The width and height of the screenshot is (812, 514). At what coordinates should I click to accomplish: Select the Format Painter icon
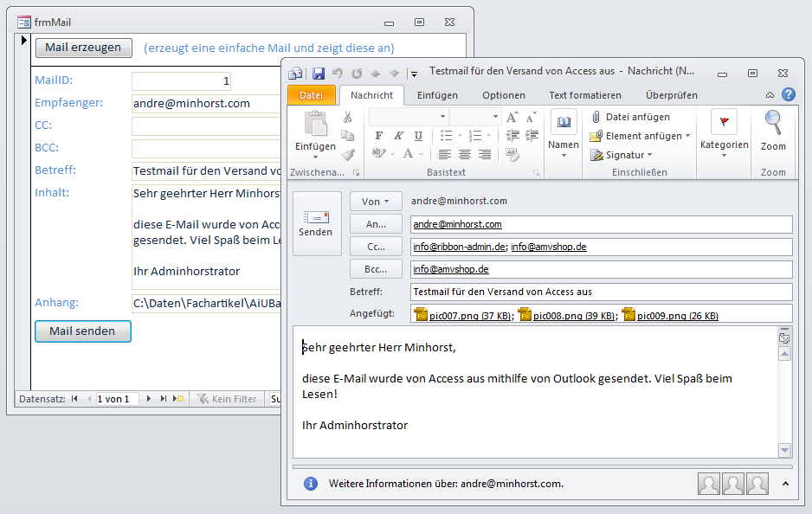click(349, 155)
